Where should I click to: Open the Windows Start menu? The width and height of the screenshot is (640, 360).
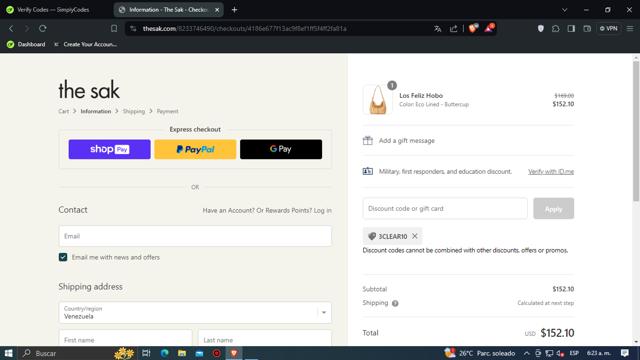tap(8, 353)
